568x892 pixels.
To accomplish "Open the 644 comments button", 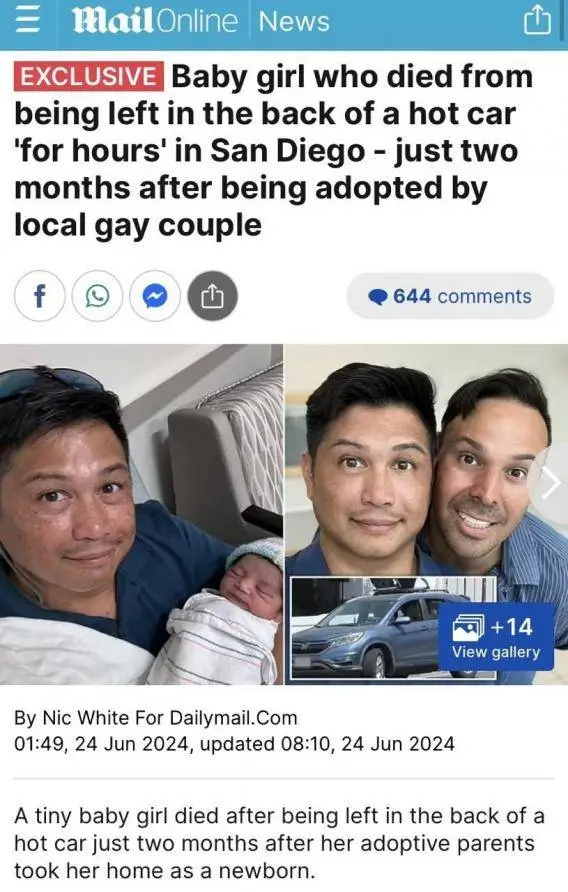I will [x=450, y=296].
